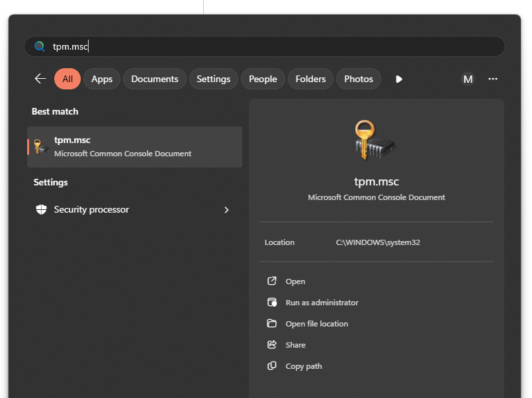Choose the Folders filter tab

click(310, 79)
